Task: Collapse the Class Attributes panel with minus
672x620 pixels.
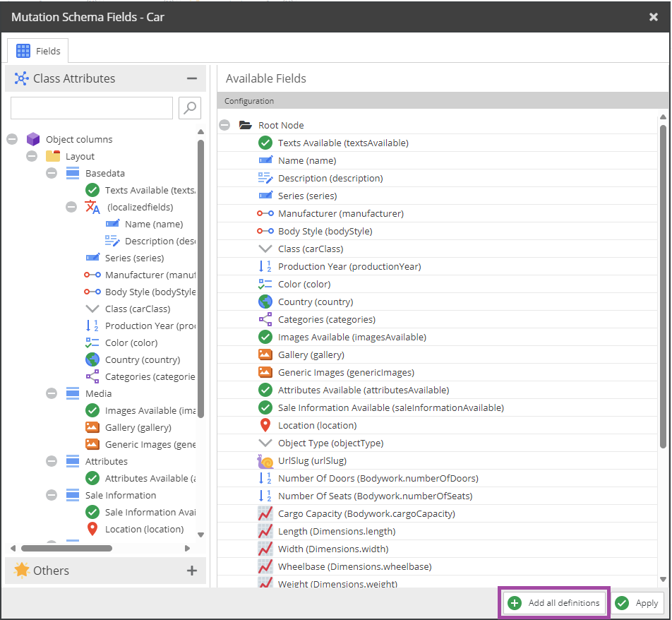Action: (x=192, y=78)
